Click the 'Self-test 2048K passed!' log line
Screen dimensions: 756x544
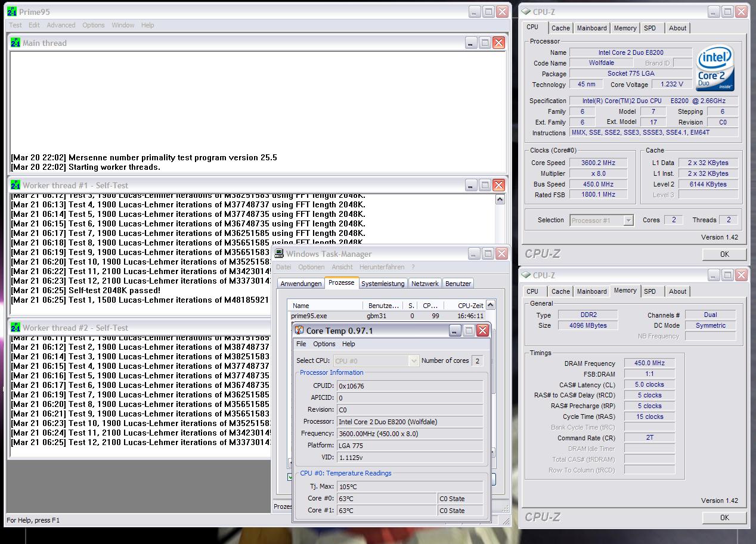86,290
